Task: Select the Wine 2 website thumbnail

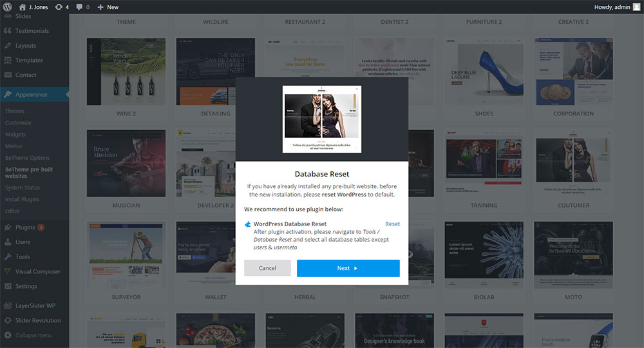Action: tap(126, 72)
